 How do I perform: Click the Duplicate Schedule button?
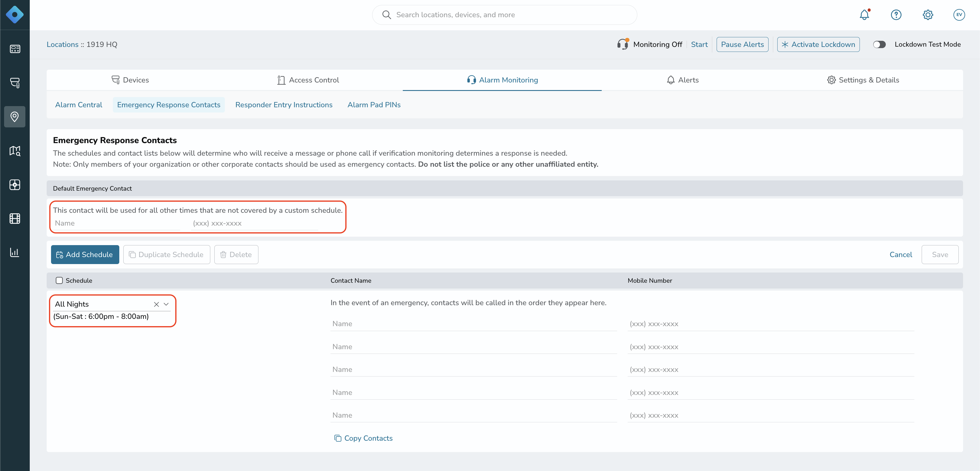pyautogui.click(x=167, y=254)
